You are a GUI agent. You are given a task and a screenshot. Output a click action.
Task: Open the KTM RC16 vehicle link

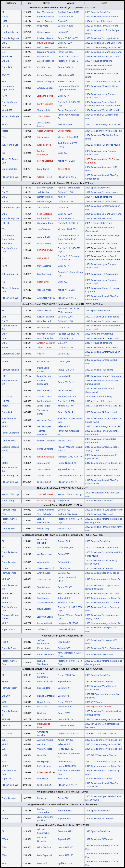coord(63,47)
